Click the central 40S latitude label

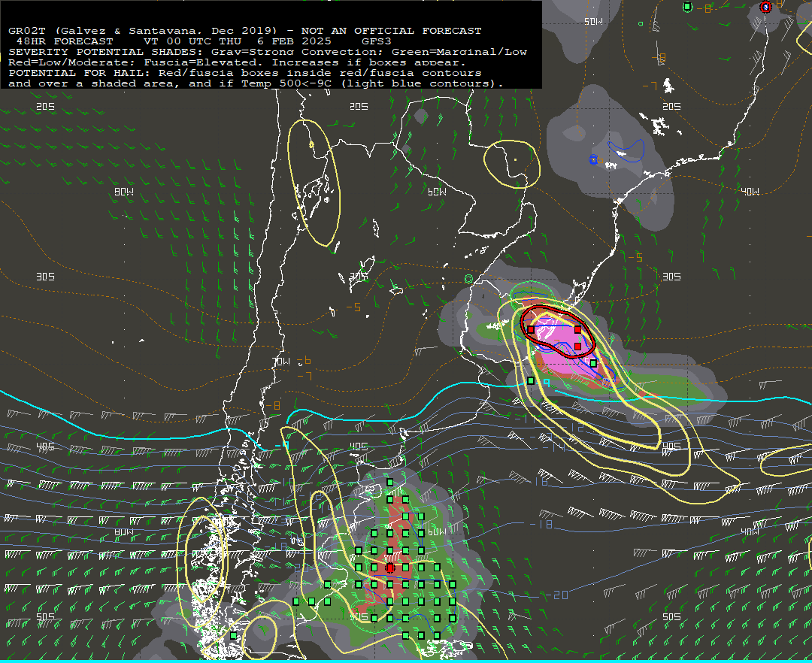point(359,447)
